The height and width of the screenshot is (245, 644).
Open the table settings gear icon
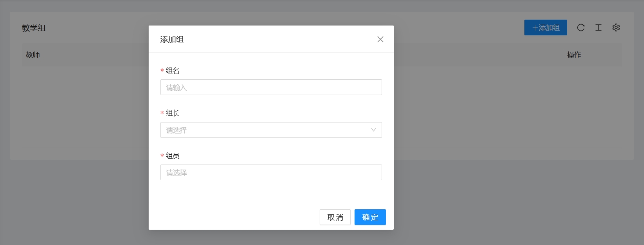point(616,27)
